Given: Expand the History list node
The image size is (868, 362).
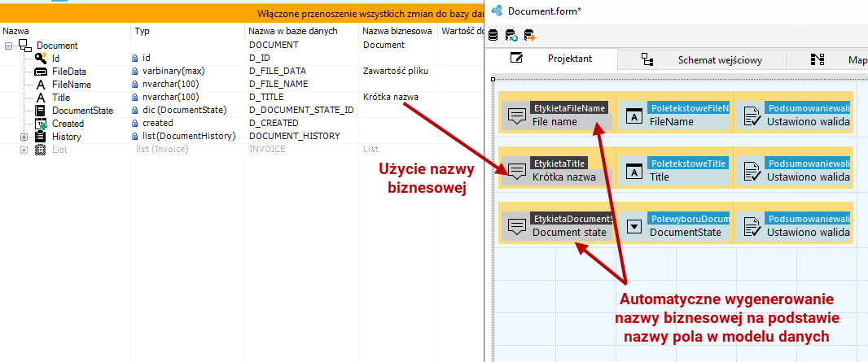Looking at the screenshot, I should coord(24,137).
